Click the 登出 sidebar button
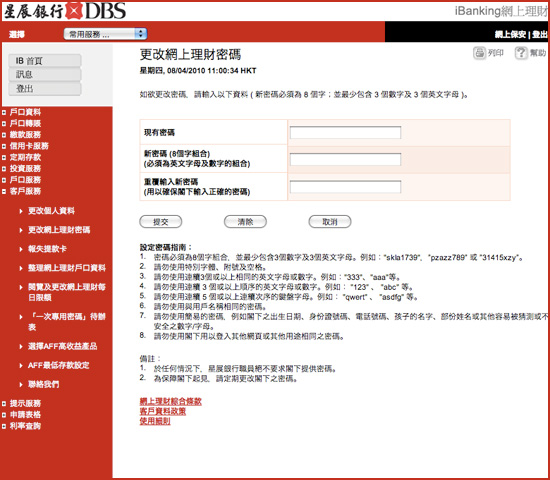 click(45, 88)
